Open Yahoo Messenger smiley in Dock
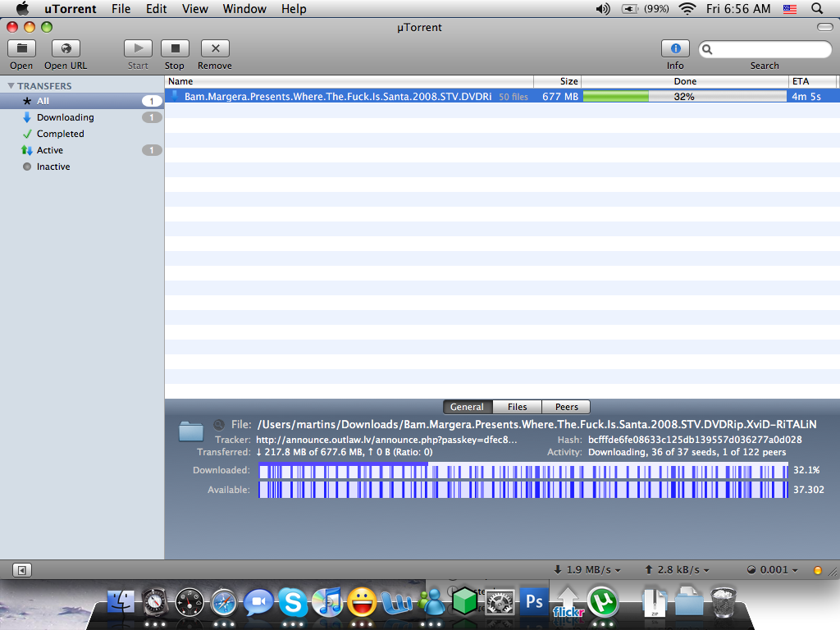Image resolution: width=840 pixels, height=630 pixels. [x=362, y=602]
